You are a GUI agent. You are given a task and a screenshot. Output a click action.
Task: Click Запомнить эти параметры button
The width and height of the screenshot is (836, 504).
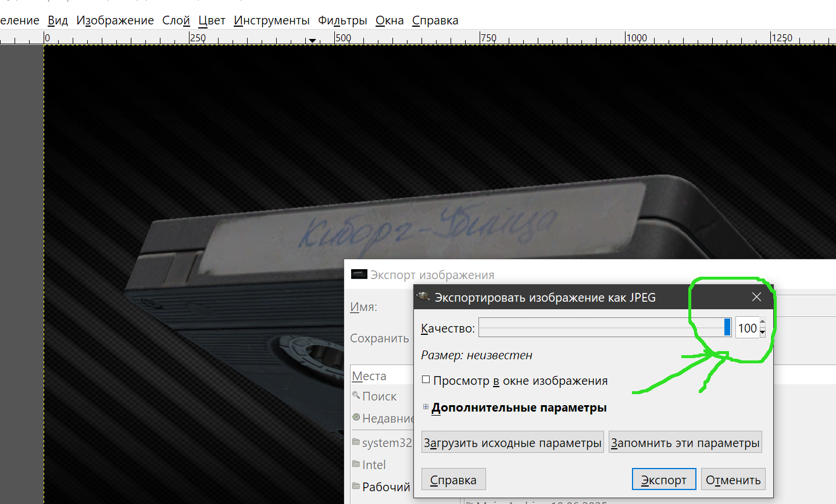(x=685, y=442)
